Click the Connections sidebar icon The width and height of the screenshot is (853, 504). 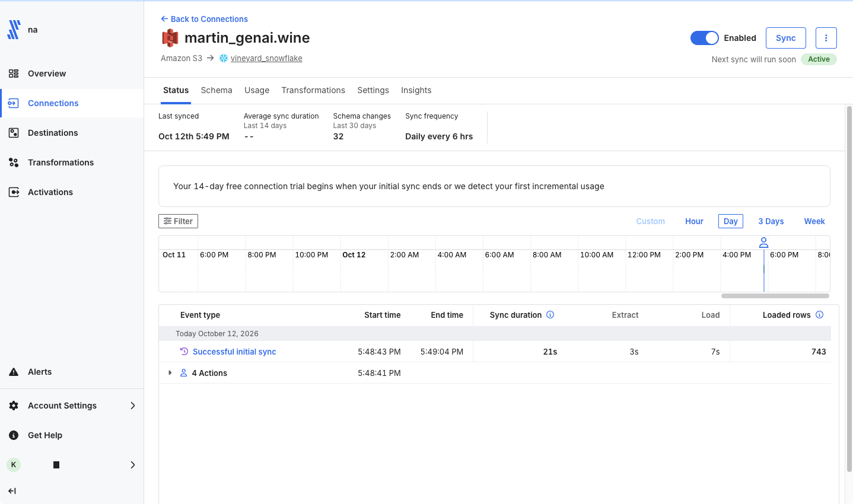point(14,103)
